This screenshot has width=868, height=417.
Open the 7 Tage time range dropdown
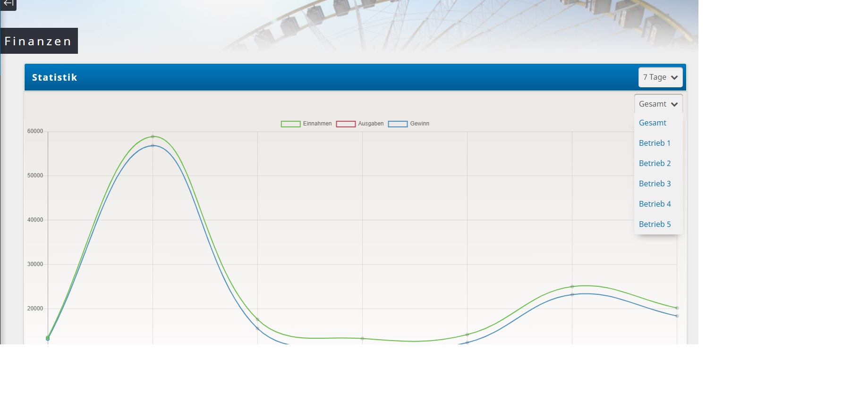(x=660, y=77)
